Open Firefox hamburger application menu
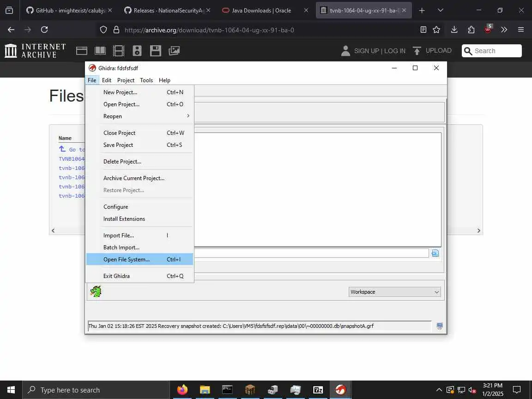532x399 pixels. point(521,30)
